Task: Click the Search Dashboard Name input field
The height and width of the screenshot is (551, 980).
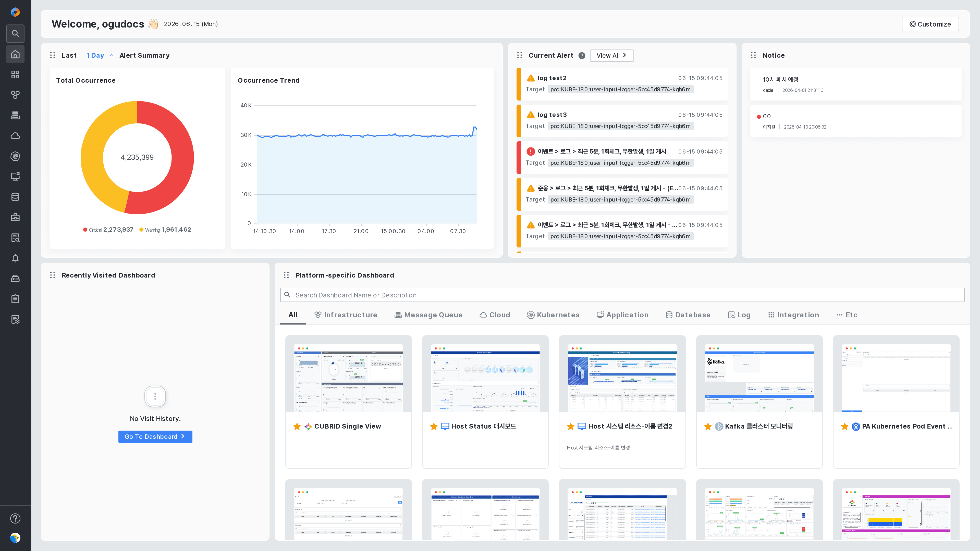Action: [x=622, y=295]
